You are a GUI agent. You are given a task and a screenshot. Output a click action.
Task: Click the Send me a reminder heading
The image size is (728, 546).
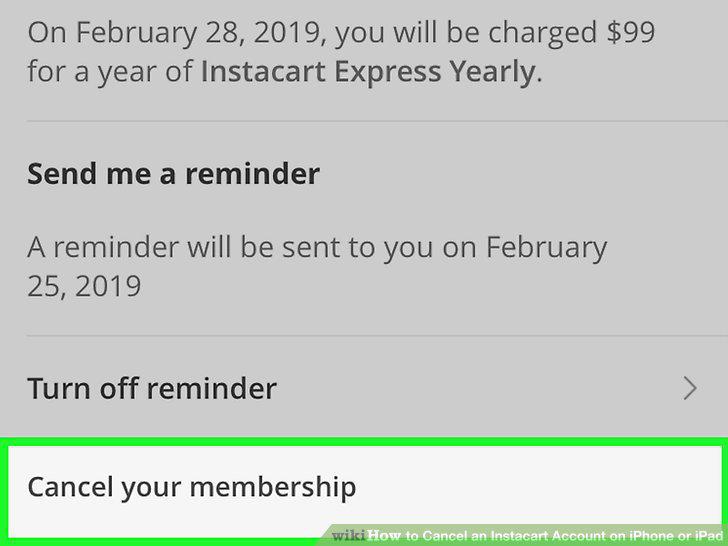173,174
